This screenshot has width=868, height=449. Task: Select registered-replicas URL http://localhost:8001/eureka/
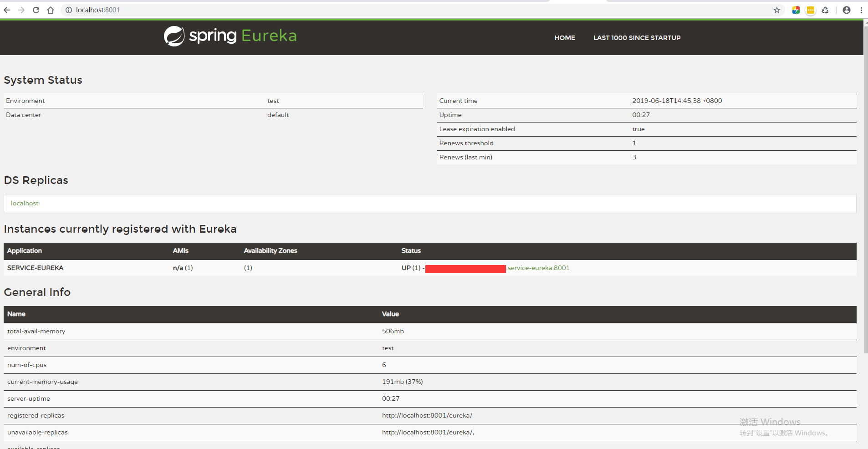[427, 415]
